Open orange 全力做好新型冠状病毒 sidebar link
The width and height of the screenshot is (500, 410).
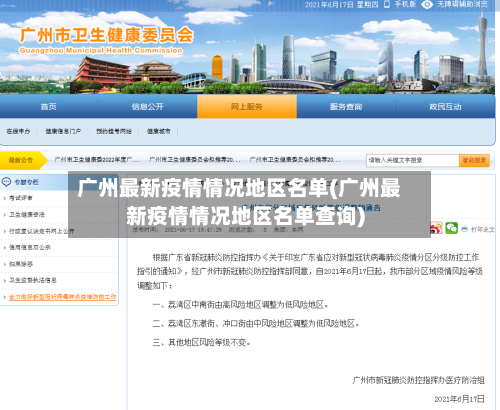[x=63, y=297]
